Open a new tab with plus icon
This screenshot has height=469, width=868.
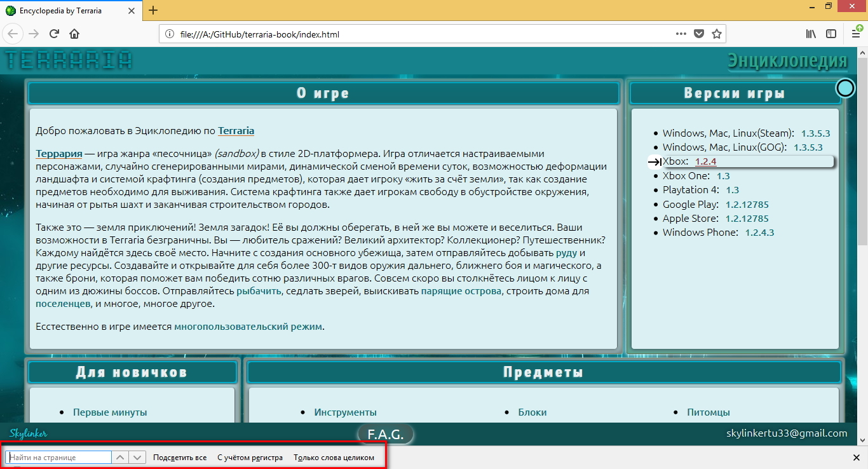tap(153, 10)
